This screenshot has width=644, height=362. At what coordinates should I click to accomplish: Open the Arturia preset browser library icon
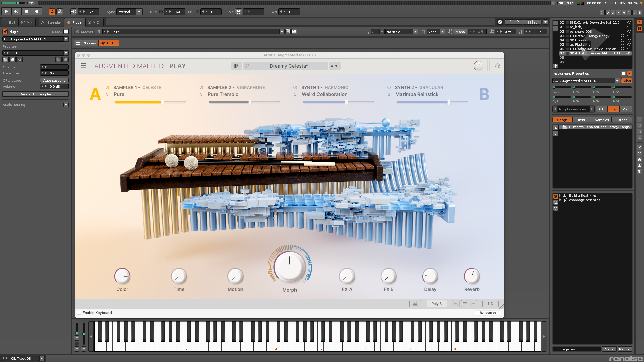tap(236, 66)
